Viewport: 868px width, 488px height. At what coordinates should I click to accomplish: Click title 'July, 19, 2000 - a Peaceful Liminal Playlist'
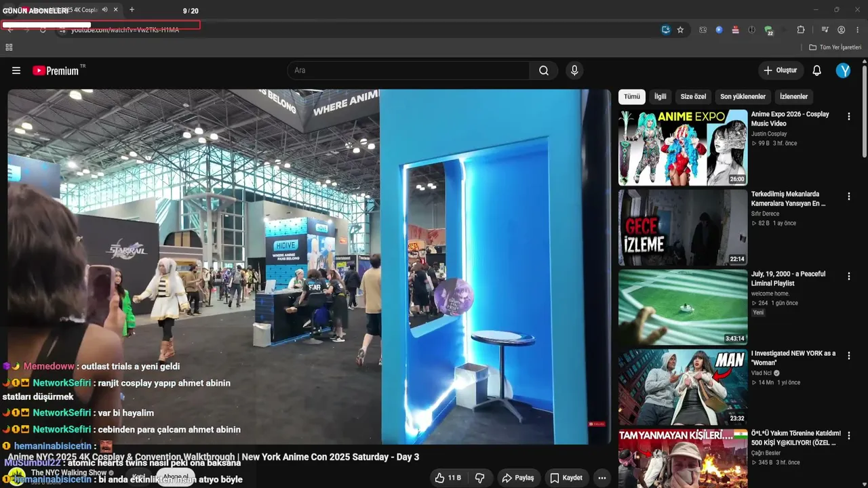tap(788, 279)
